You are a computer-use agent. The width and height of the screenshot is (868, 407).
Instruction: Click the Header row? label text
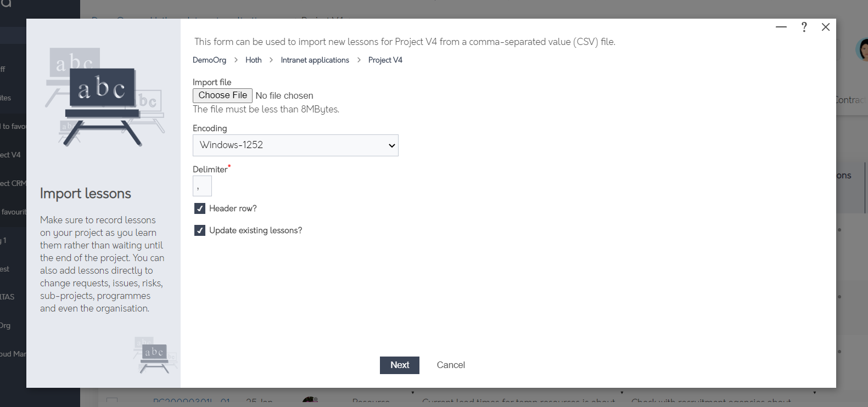tap(233, 208)
